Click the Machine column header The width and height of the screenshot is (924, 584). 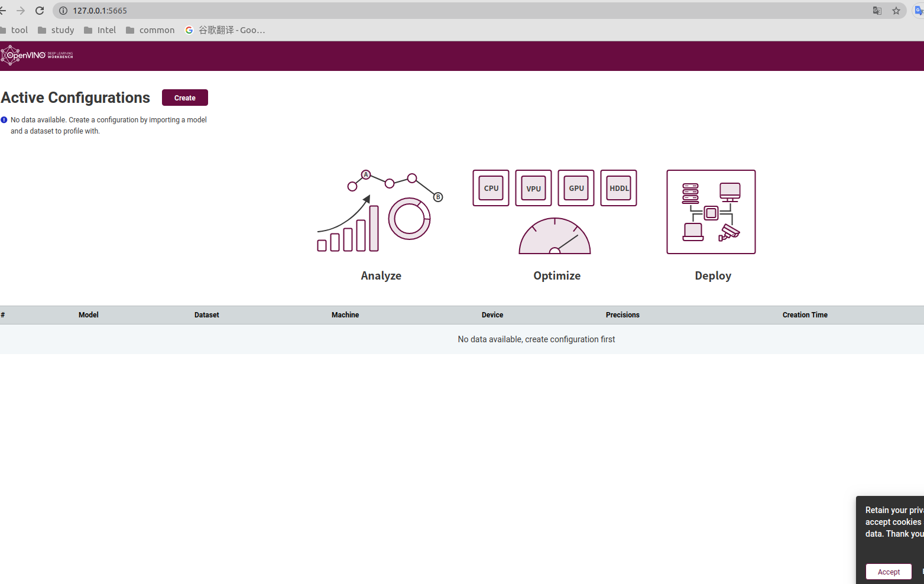[x=345, y=315]
